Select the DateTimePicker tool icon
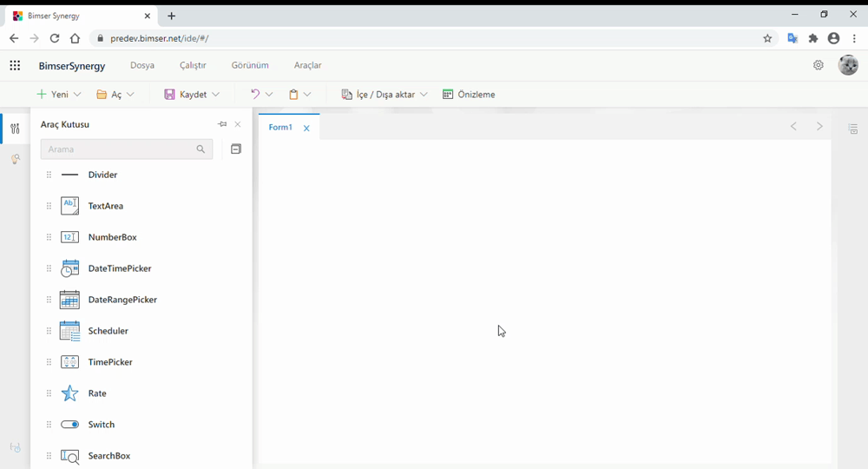The width and height of the screenshot is (868, 469). [x=70, y=268]
